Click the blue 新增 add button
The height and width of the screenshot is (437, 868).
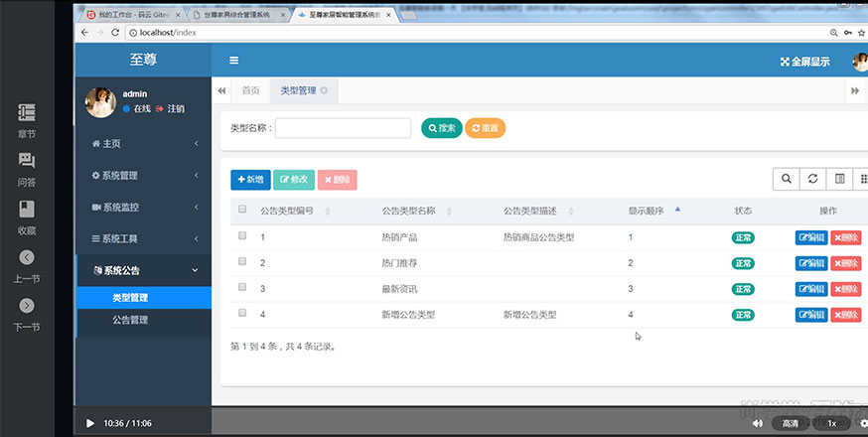point(251,180)
